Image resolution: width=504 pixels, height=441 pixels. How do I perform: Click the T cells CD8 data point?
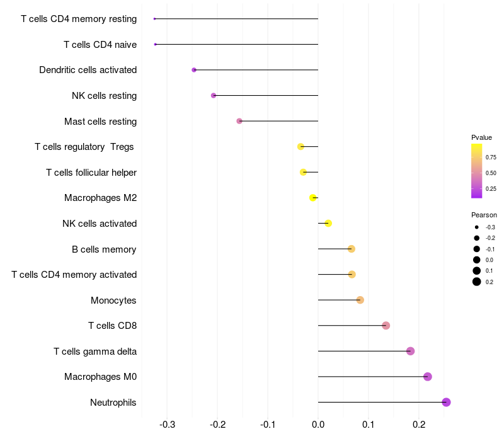point(386,326)
